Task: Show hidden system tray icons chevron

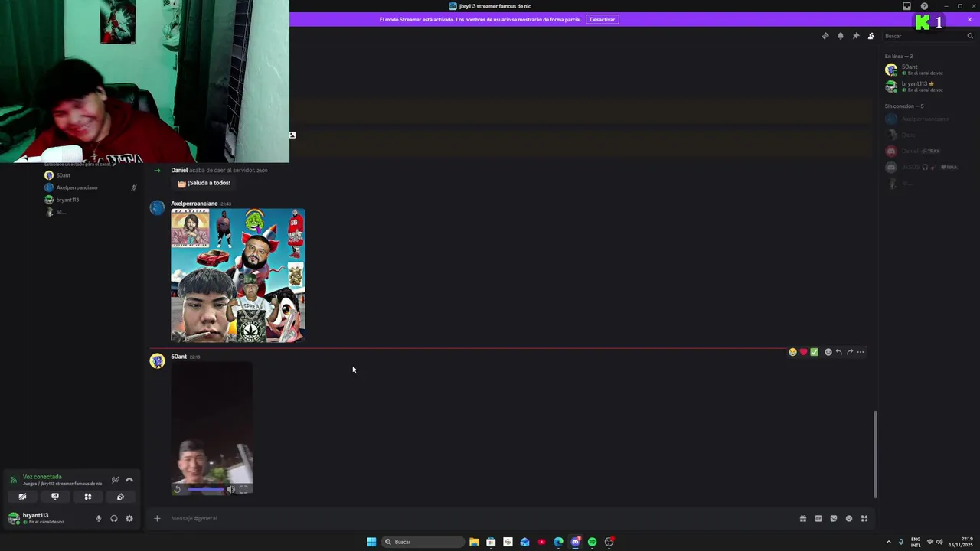Action: pyautogui.click(x=888, y=542)
